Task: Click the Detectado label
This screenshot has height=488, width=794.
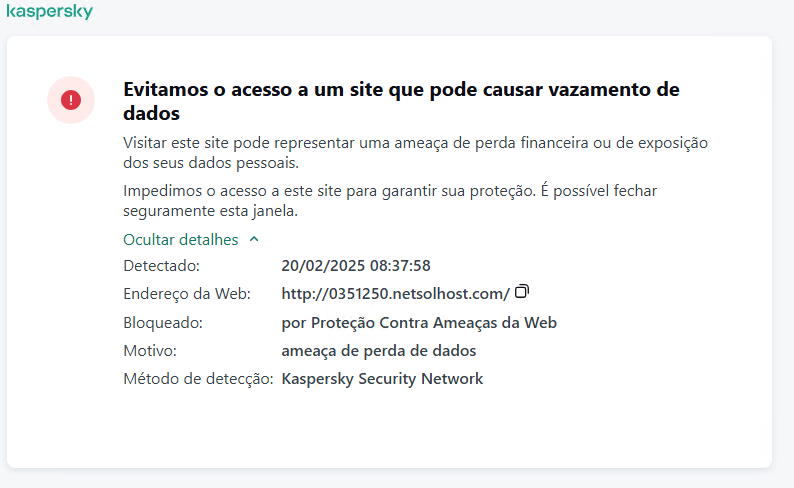Action: (x=162, y=266)
